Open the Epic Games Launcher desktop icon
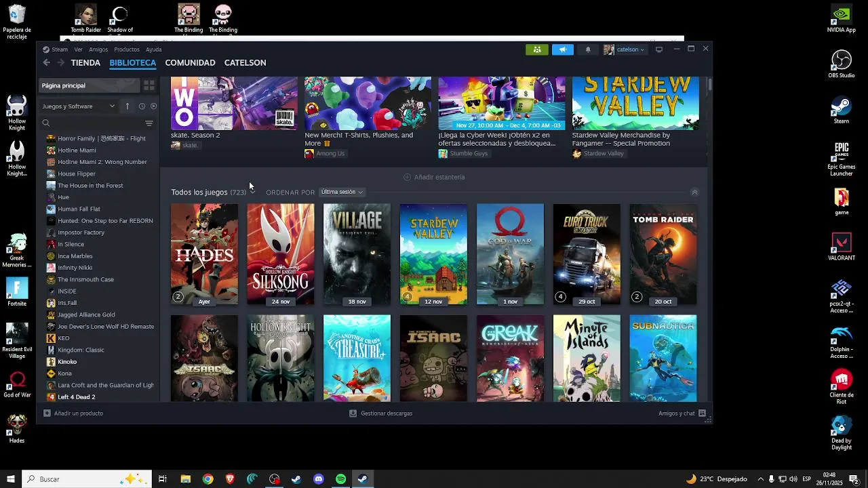The width and height of the screenshot is (868, 488). click(x=841, y=159)
